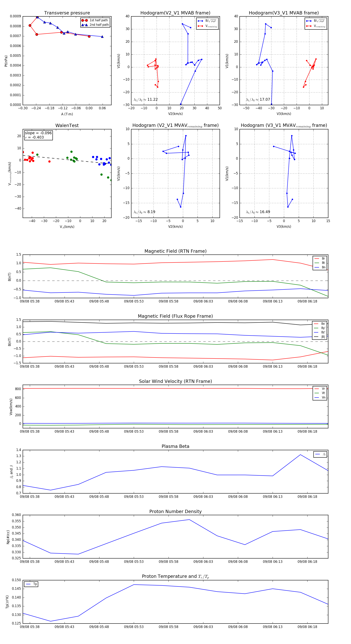Select the '1st half path' legend entry
The width and height of the screenshot is (351, 644).
pos(95,20)
